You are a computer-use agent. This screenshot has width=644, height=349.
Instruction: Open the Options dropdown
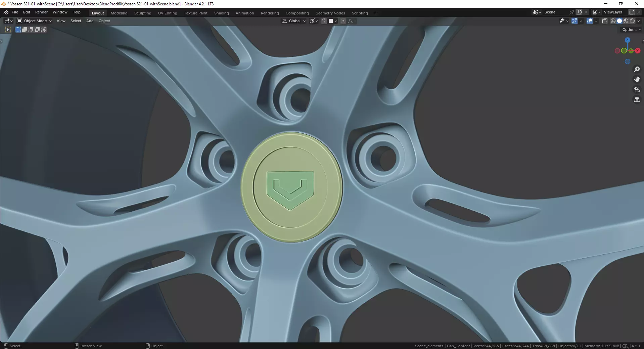[x=631, y=30]
